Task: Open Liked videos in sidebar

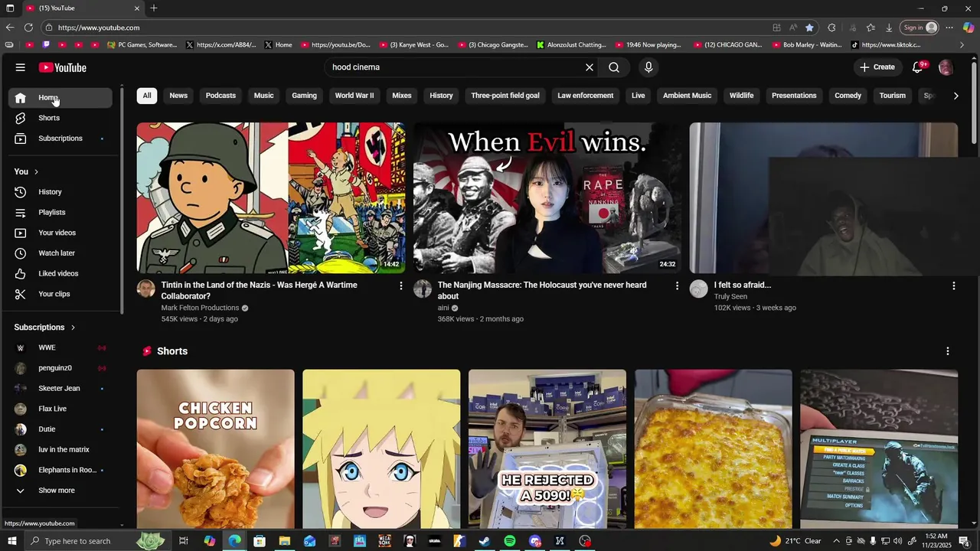Action: click(60, 273)
